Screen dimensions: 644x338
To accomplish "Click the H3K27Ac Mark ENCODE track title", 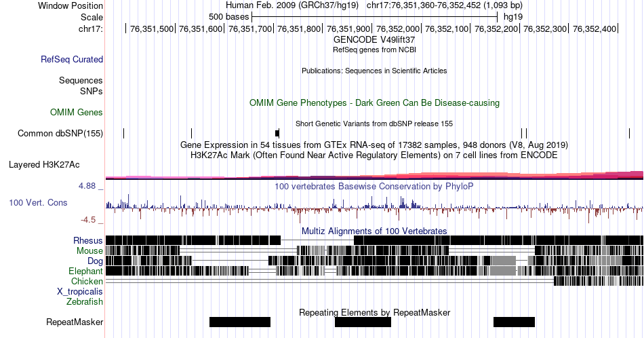I will (374, 155).
